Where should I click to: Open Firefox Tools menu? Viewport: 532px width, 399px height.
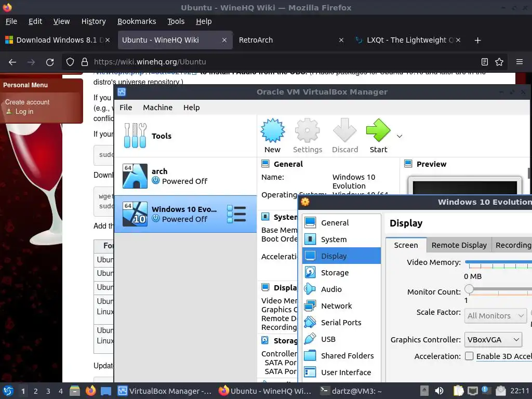pos(176,21)
